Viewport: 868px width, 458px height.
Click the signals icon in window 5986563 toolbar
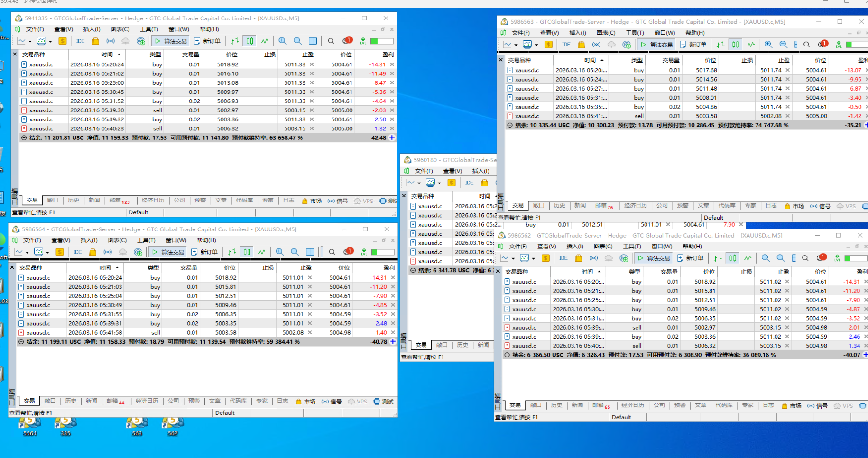click(x=596, y=45)
